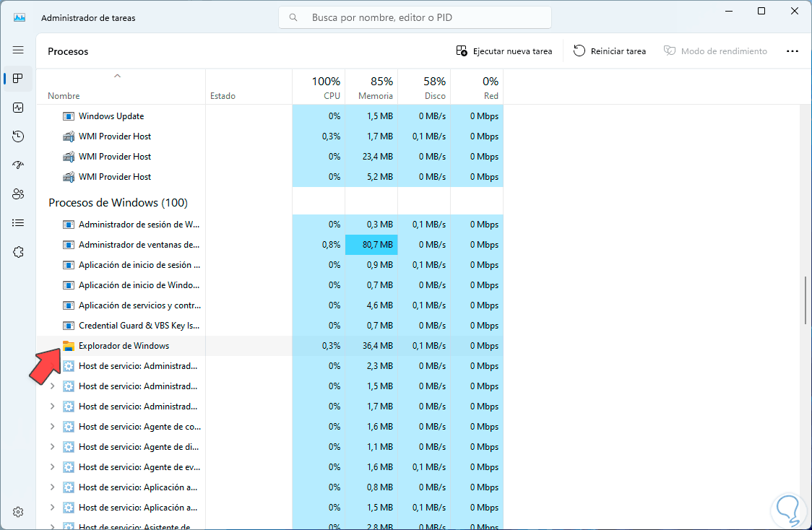812x530 pixels.
Task: Open the Users sidebar icon
Action: (18, 194)
